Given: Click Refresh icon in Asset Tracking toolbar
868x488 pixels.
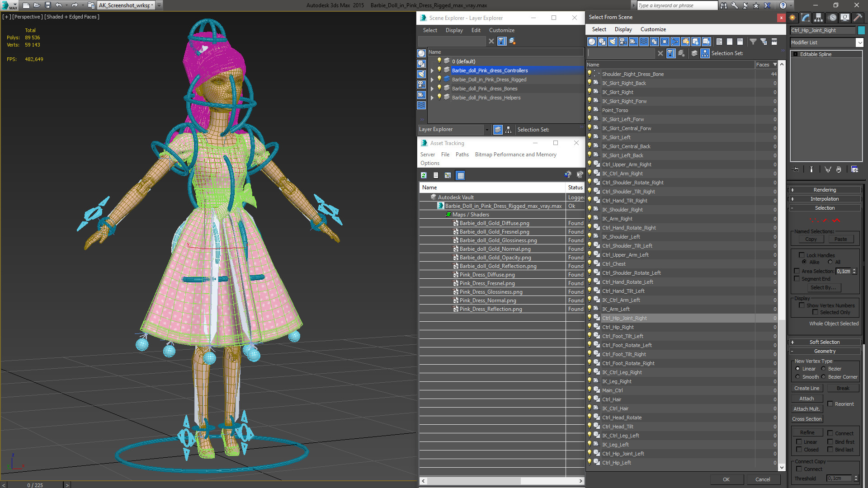Looking at the screenshot, I should [x=424, y=175].
